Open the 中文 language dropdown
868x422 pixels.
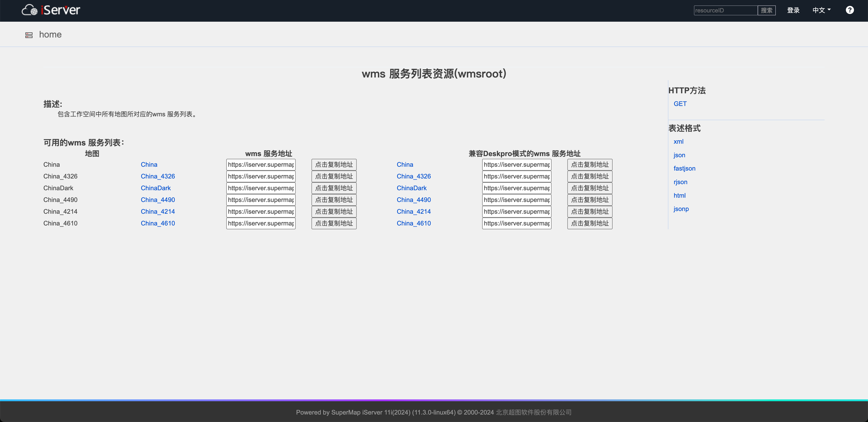tap(821, 10)
